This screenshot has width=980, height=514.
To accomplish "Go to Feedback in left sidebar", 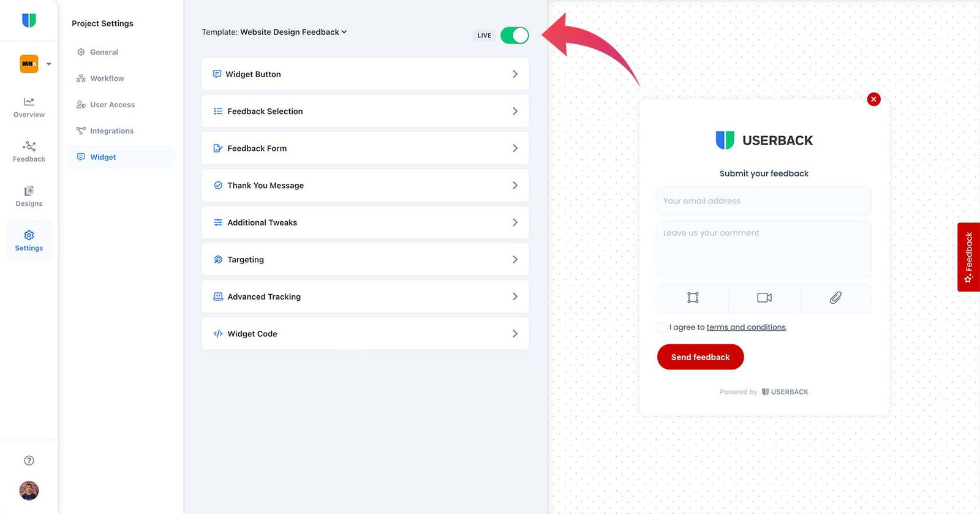I will (29, 151).
